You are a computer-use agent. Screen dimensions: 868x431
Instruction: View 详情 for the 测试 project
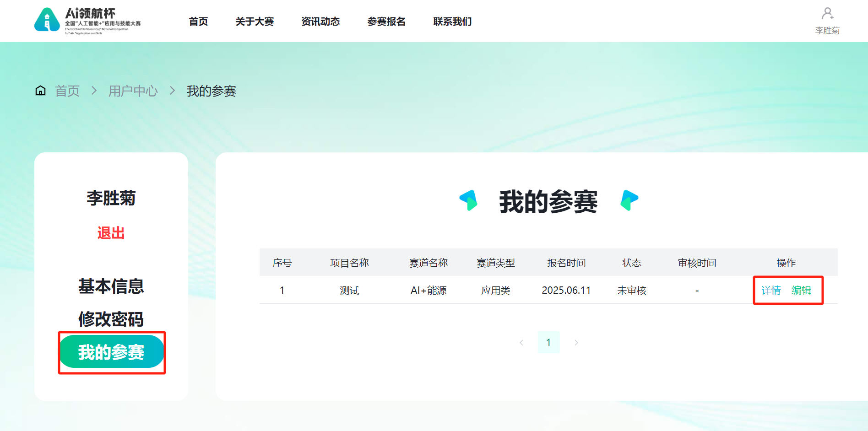click(x=771, y=291)
